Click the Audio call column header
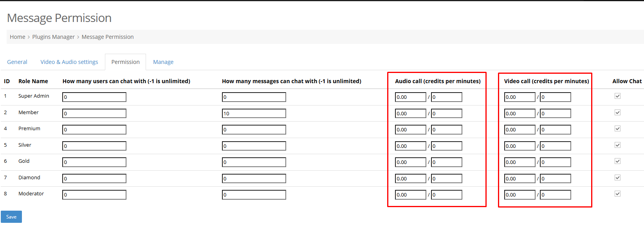This screenshot has height=244, width=644. point(438,81)
